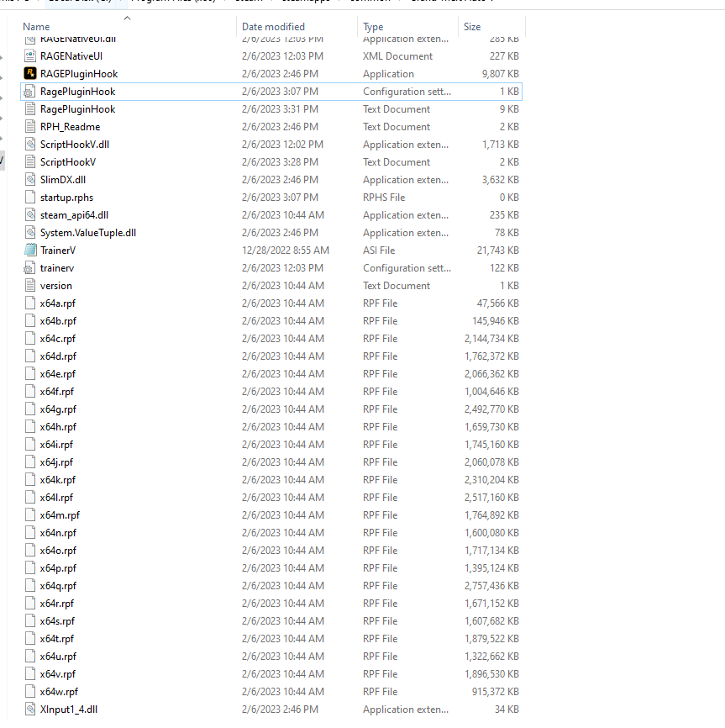Select the version file name
The height and width of the screenshot is (728, 725).
[x=56, y=286]
